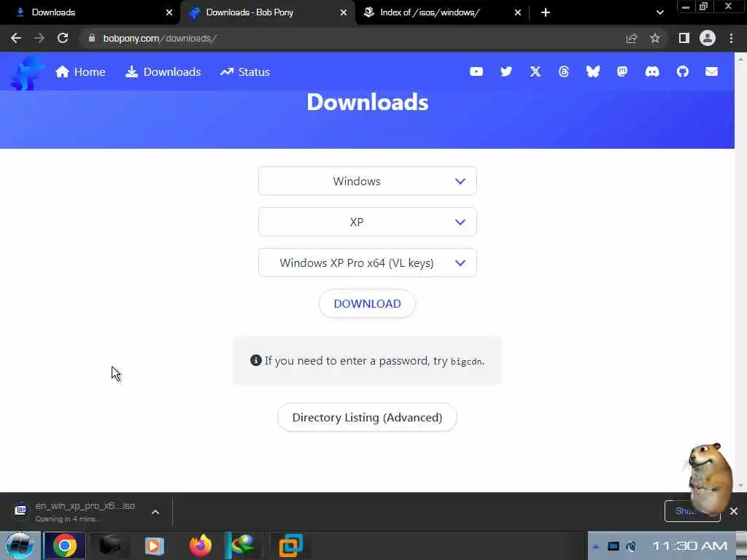Switch to the Downloads - Bob Pony tab
The width and height of the screenshot is (747, 560).
point(267,12)
